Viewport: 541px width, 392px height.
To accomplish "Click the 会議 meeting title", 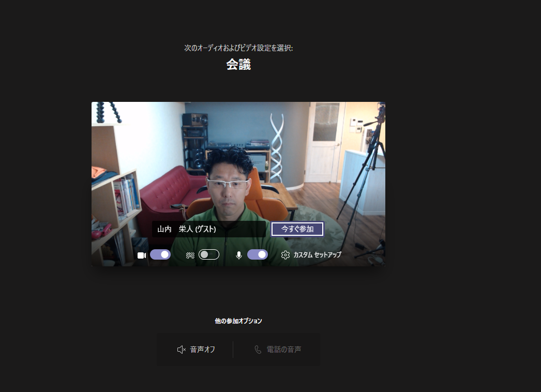I will tap(238, 65).
